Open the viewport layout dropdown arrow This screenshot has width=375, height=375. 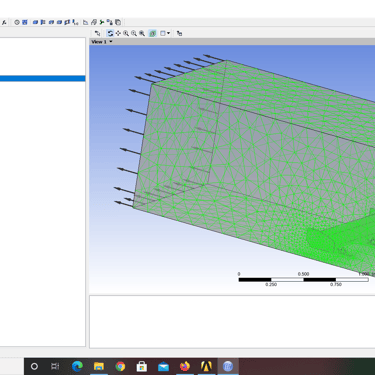click(168, 33)
